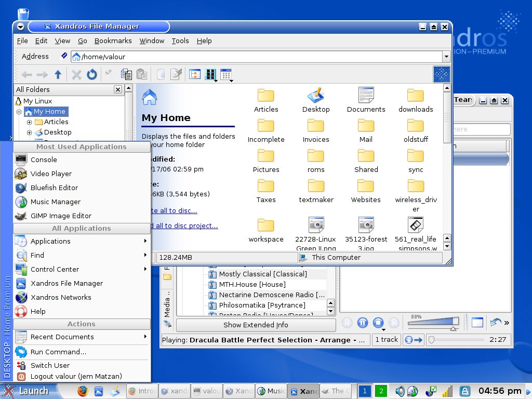Screen dimensions: 532x399
Task: Click the Show Extended Info button
Action: coord(256,325)
